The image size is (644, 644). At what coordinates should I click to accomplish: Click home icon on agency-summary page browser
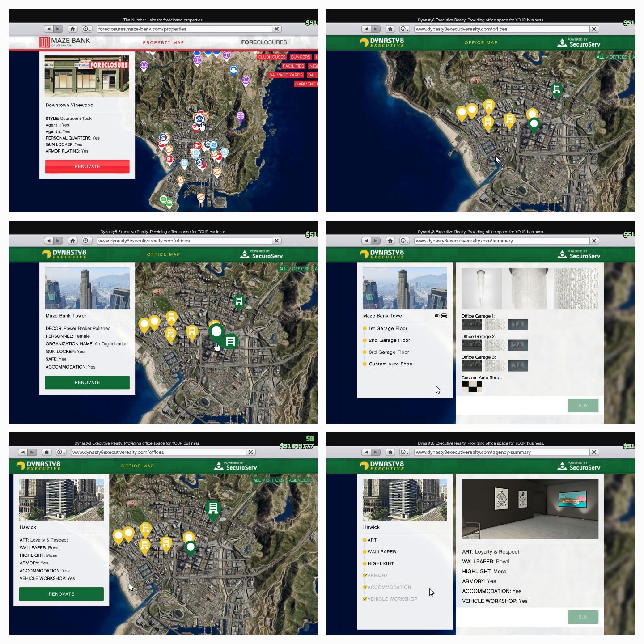tap(390, 452)
